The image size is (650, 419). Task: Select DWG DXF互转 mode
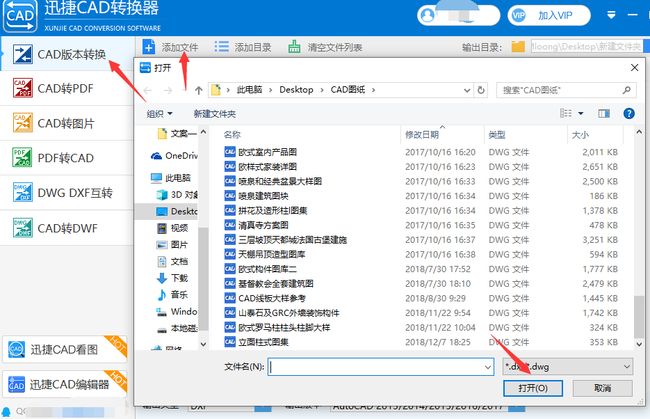[x=66, y=193]
